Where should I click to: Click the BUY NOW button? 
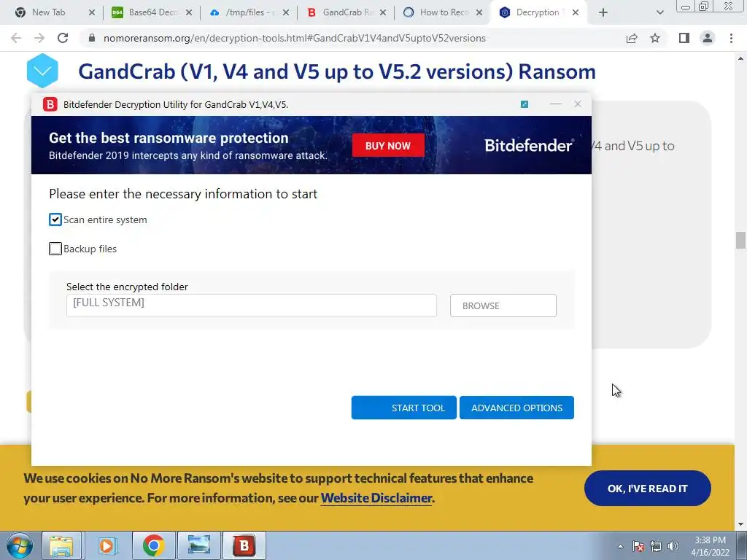point(388,146)
